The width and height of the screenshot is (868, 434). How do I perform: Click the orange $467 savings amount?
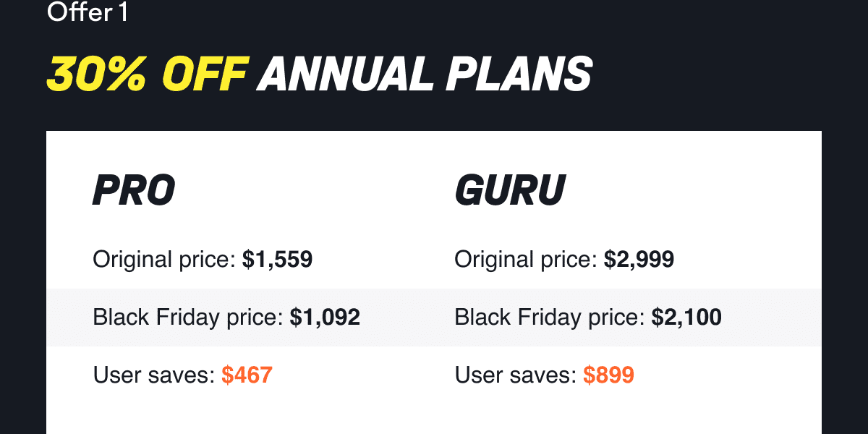tap(247, 375)
